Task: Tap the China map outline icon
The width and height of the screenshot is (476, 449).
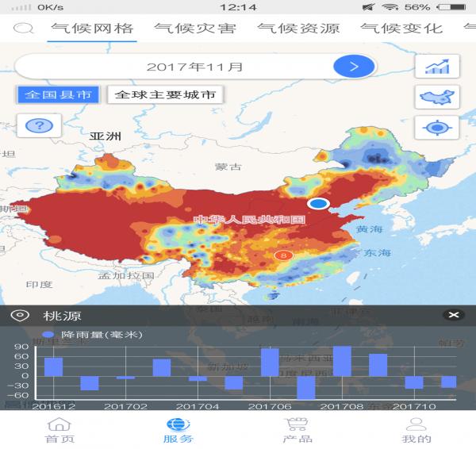Action: (437, 97)
